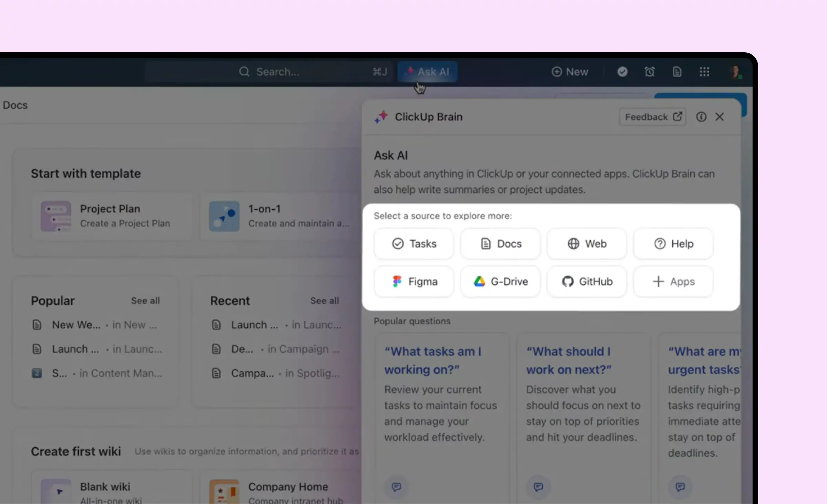827x504 pixels.
Task: Select Web as the source
Action: (587, 244)
